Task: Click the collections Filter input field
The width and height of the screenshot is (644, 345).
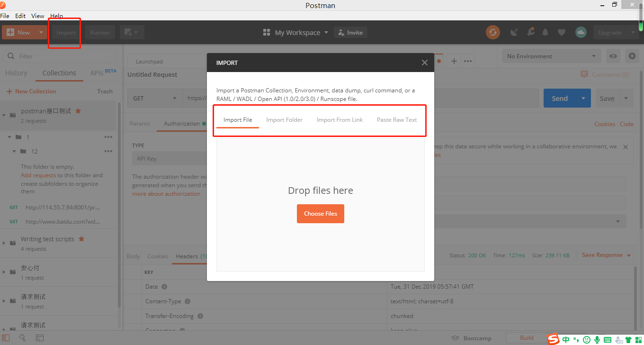Action: tap(60, 56)
